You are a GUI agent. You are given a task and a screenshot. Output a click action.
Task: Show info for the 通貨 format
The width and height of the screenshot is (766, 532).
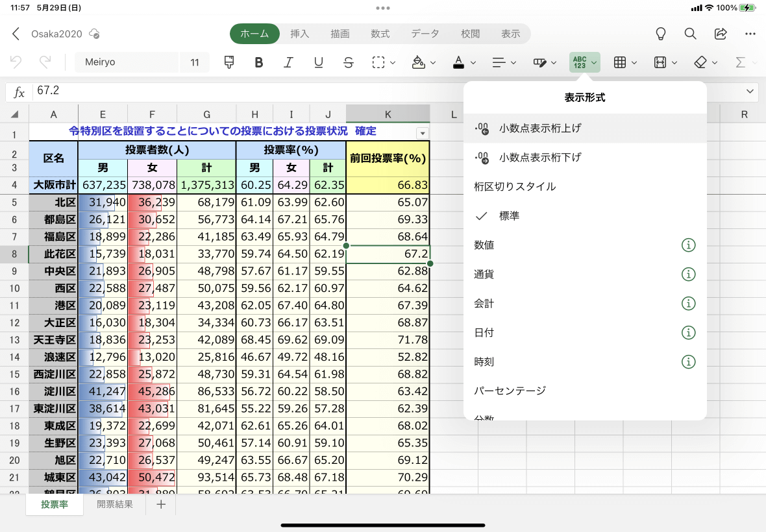688,274
